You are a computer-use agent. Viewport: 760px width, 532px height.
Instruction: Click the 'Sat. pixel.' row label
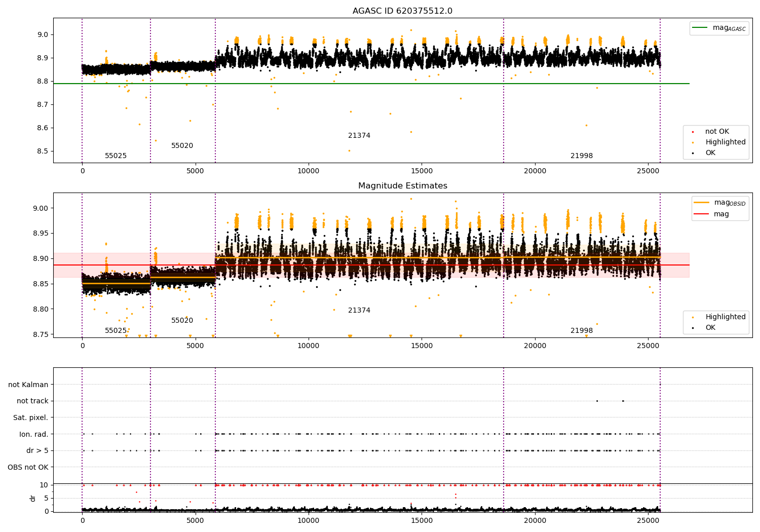[x=31, y=417]
